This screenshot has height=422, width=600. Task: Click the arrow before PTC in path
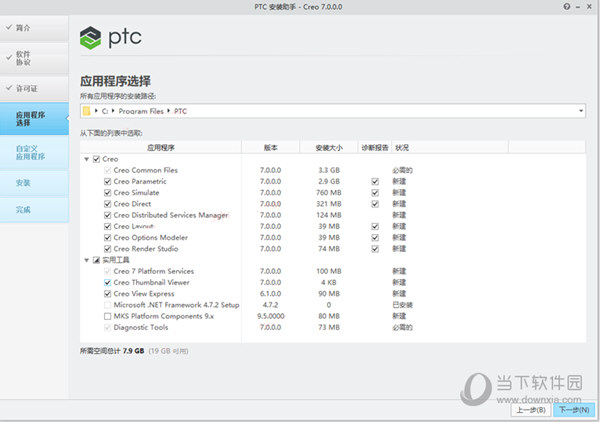pos(168,111)
